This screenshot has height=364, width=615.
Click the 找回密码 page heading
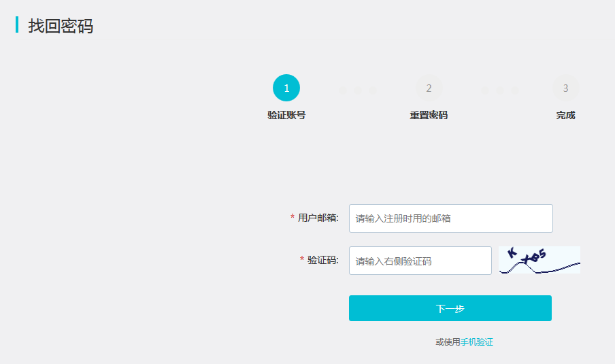[x=61, y=26]
